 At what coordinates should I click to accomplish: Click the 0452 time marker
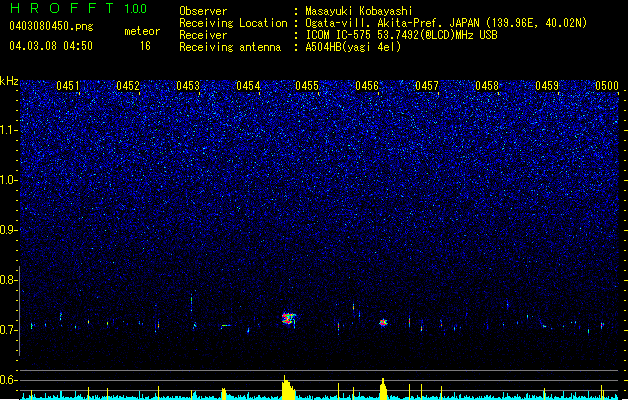tap(128, 86)
